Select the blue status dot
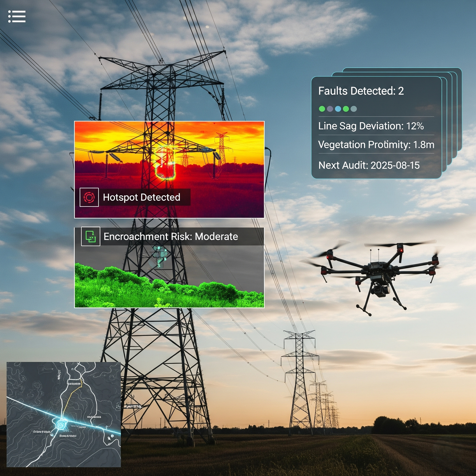This screenshot has width=476, height=476. tap(338, 109)
